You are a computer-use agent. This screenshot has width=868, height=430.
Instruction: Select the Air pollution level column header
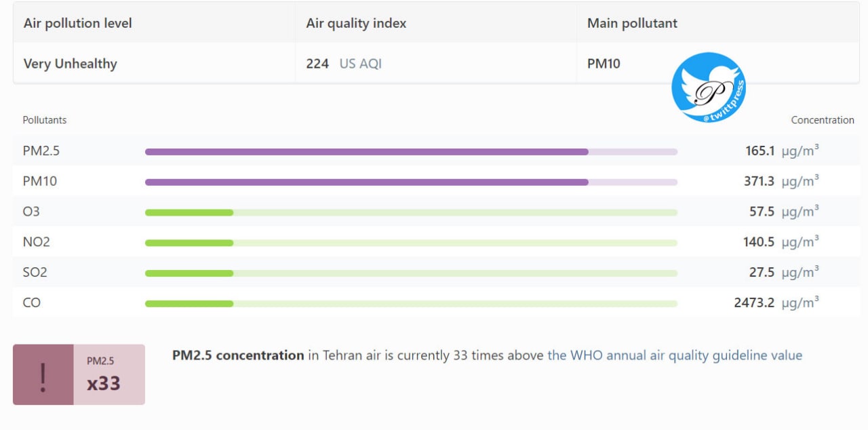tap(77, 23)
